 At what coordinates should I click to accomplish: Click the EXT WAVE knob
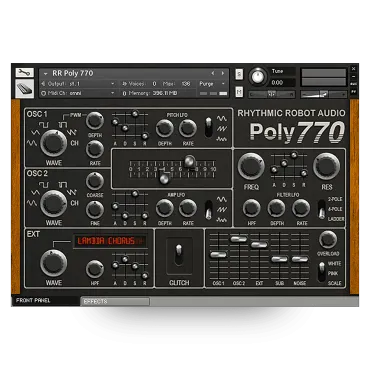pos(53,263)
